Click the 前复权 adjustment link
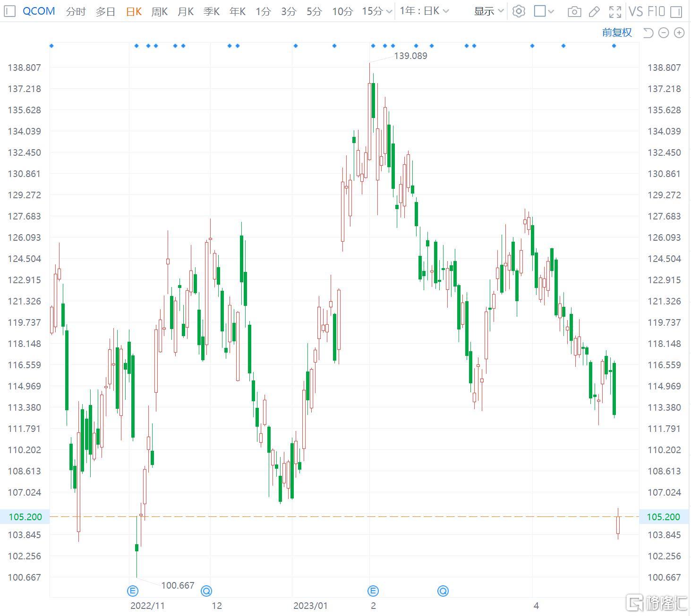Viewport: 691px width, 616px height. tap(617, 33)
